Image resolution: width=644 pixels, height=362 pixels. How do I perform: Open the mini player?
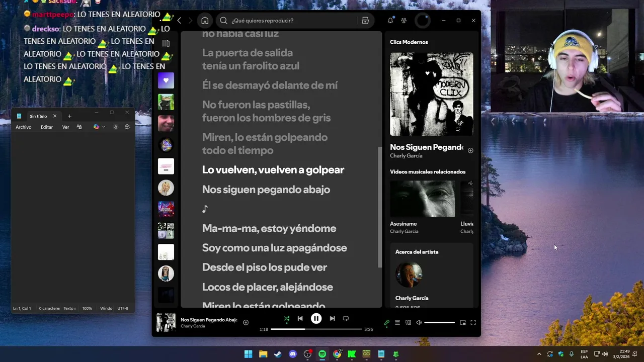(x=463, y=323)
